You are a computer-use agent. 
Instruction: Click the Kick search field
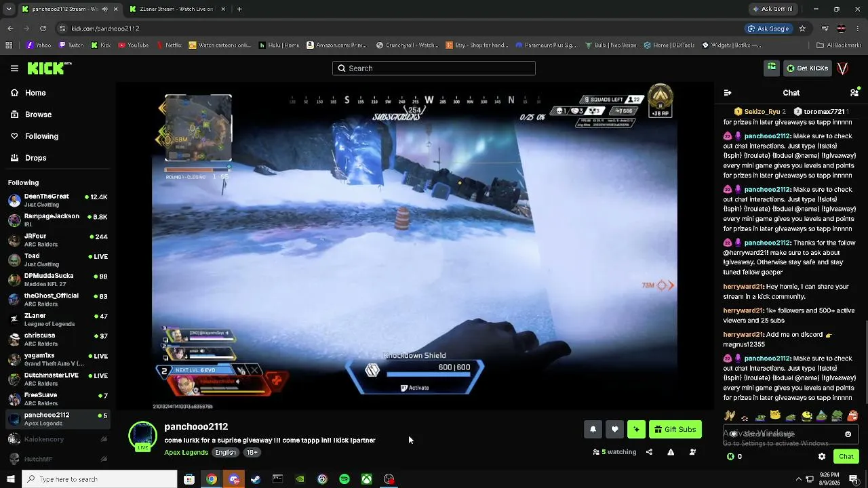point(434,68)
